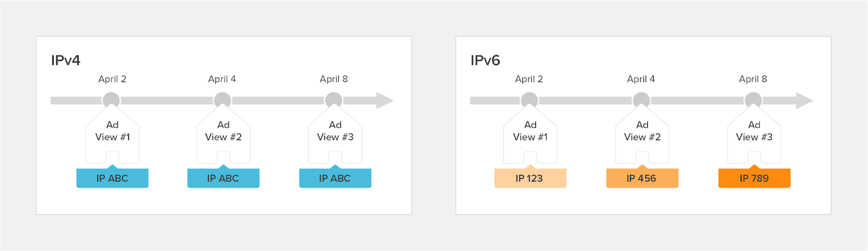The width and height of the screenshot is (868, 251).
Task: Click the IPv6 panel heading
Action: [x=485, y=60]
